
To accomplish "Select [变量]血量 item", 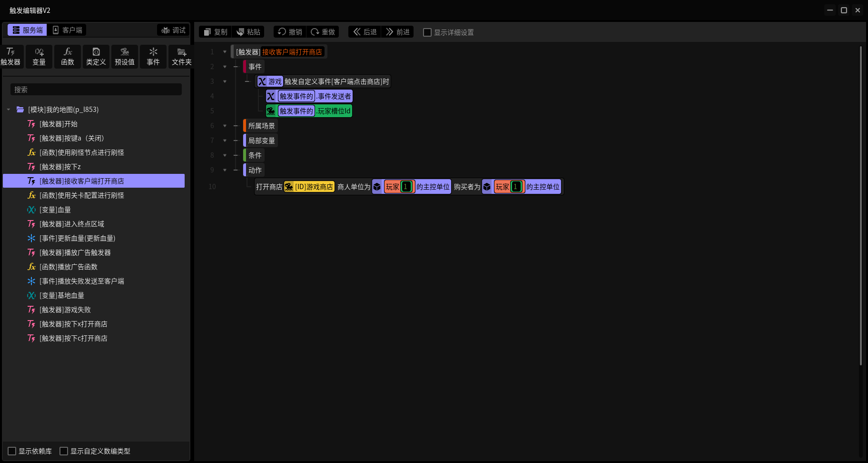I will click(94, 210).
